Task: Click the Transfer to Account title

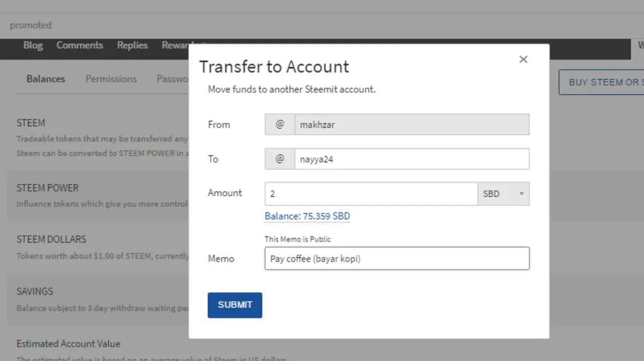Action: (274, 67)
